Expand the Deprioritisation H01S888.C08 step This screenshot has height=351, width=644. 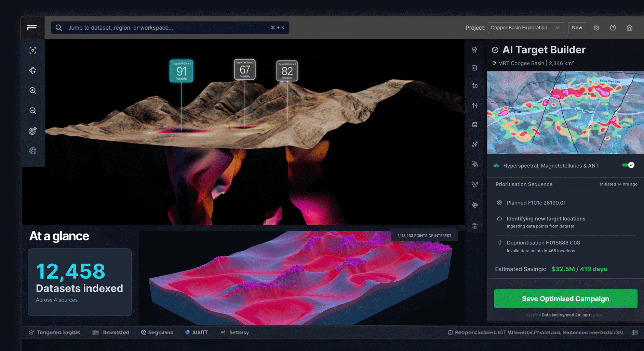click(543, 243)
